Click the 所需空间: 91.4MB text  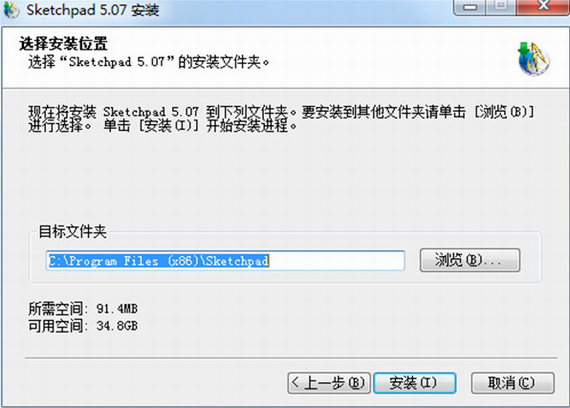[x=83, y=309]
